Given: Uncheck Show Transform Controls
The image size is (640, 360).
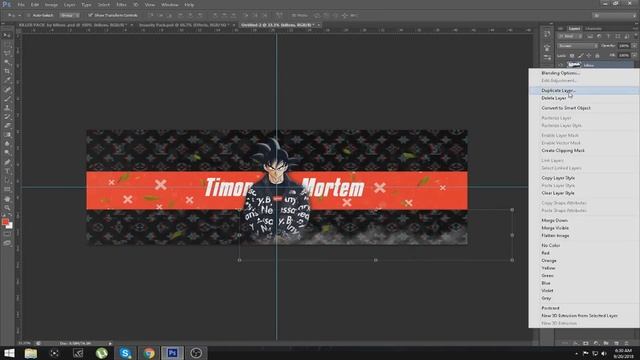Looking at the screenshot, I should pyautogui.click(x=90, y=15).
